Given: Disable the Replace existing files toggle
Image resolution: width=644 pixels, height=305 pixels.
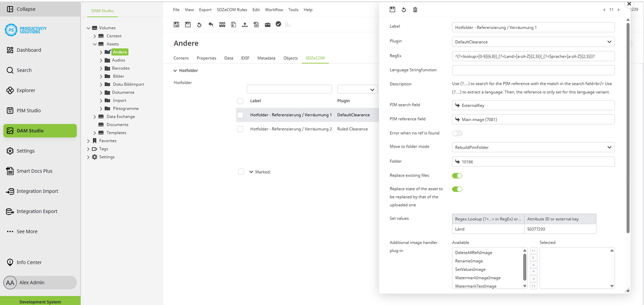Looking at the screenshot, I should pyautogui.click(x=457, y=175).
